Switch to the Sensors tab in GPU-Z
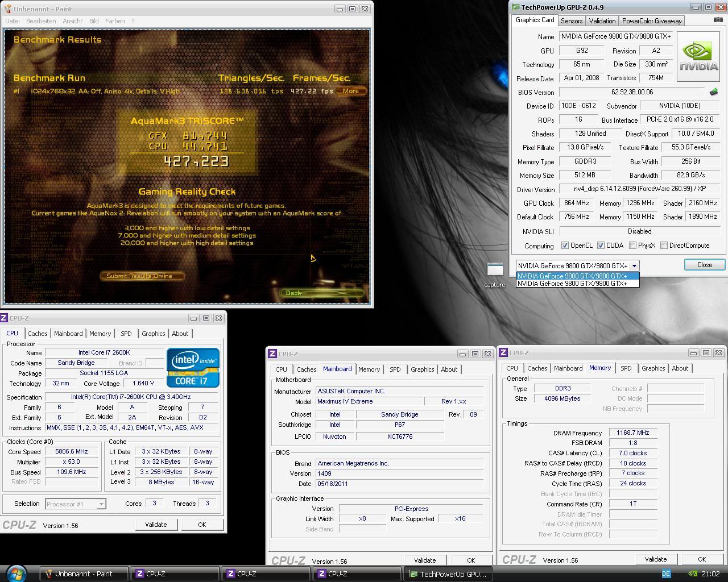 tap(572, 21)
